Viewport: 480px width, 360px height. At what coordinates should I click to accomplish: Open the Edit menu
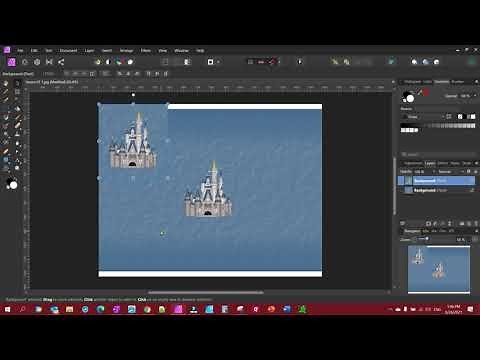point(34,51)
